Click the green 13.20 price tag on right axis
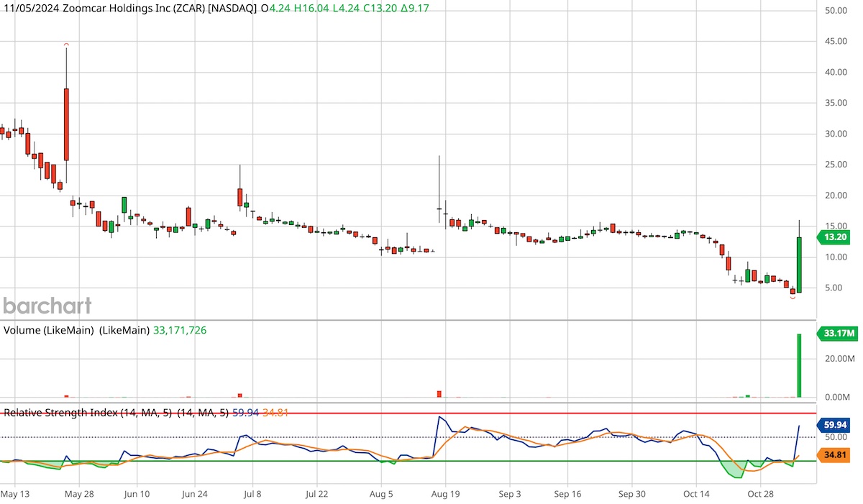 (x=834, y=237)
